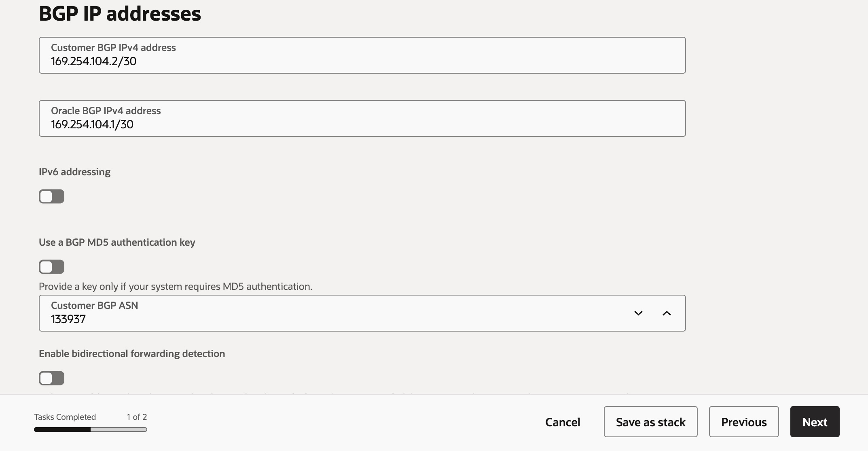Click the 1 of 2 task counter

[137, 416]
